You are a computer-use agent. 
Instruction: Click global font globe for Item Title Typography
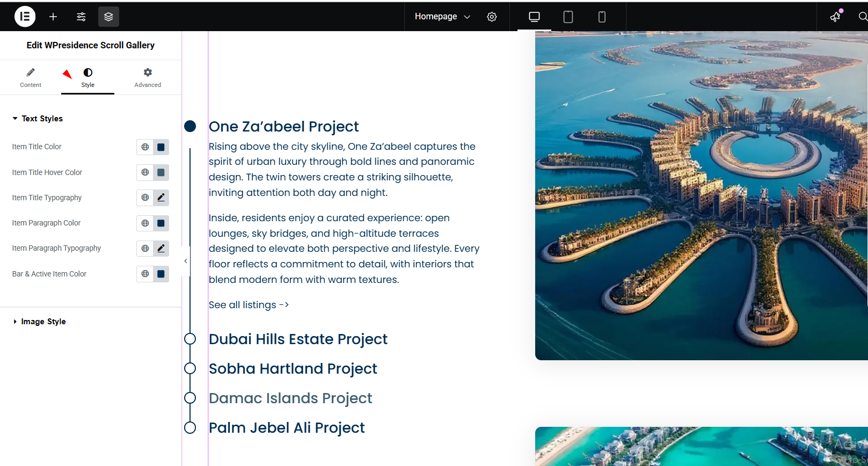[x=145, y=198]
